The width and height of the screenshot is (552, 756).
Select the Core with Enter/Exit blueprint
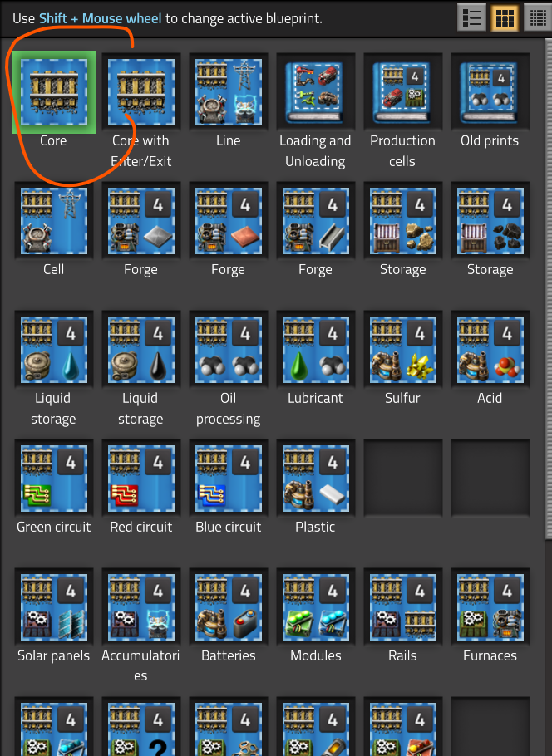point(140,92)
